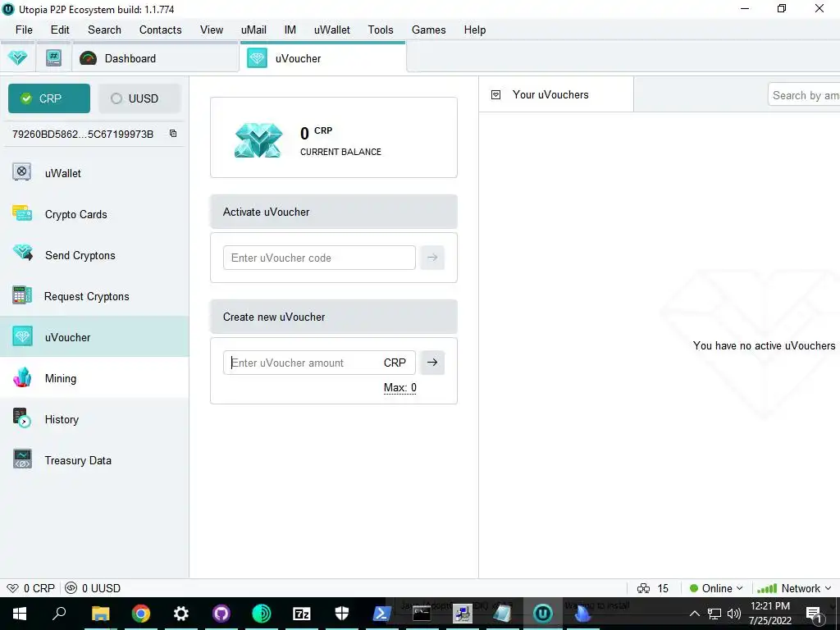Select the CRP currency option
The height and width of the screenshot is (630, 840).
pyautogui.click(x=49, y=98)
